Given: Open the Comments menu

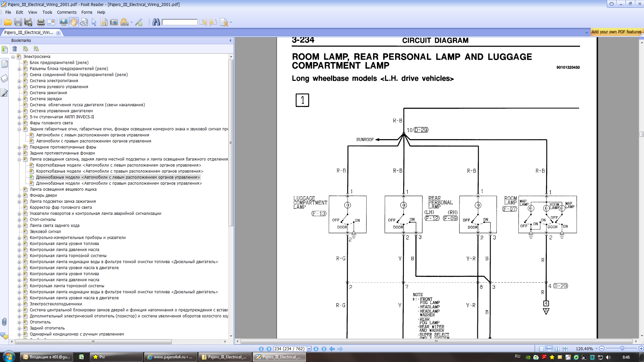Looking at the screenshot, I should [66, 12].
